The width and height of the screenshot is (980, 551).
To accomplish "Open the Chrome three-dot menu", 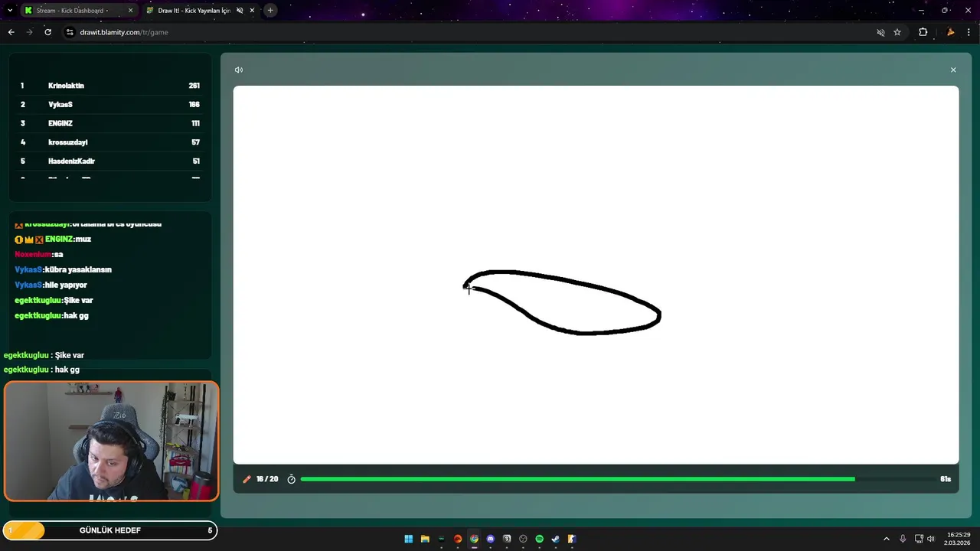I will click(x=969, y=32).
